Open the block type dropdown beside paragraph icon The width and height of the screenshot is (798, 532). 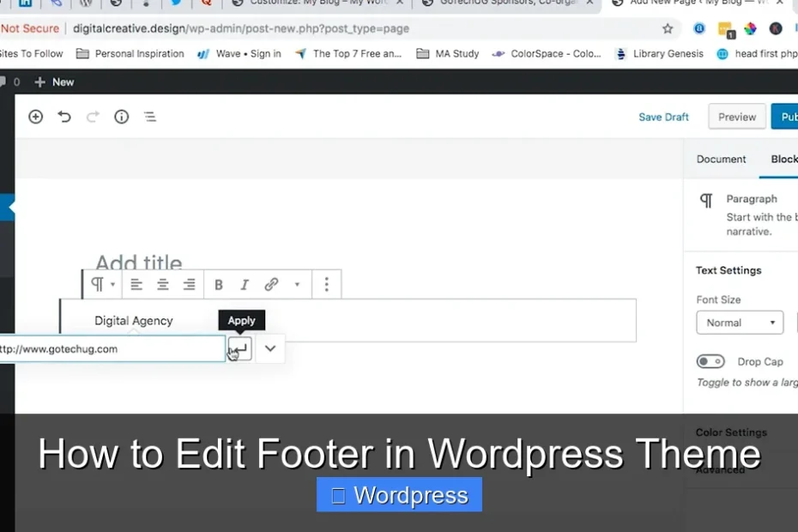(113, 284)
